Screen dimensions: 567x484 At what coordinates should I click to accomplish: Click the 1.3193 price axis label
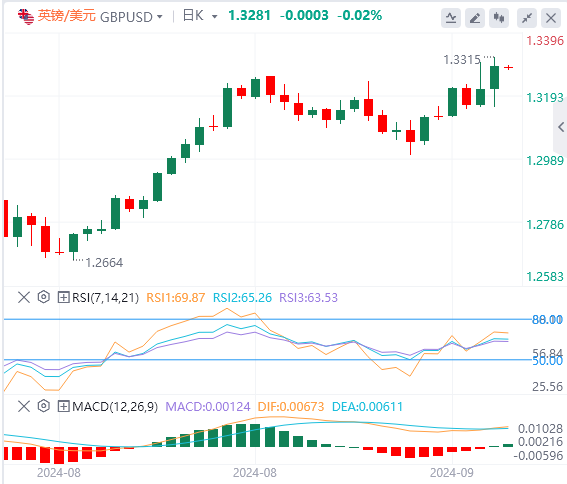(545, 98)
